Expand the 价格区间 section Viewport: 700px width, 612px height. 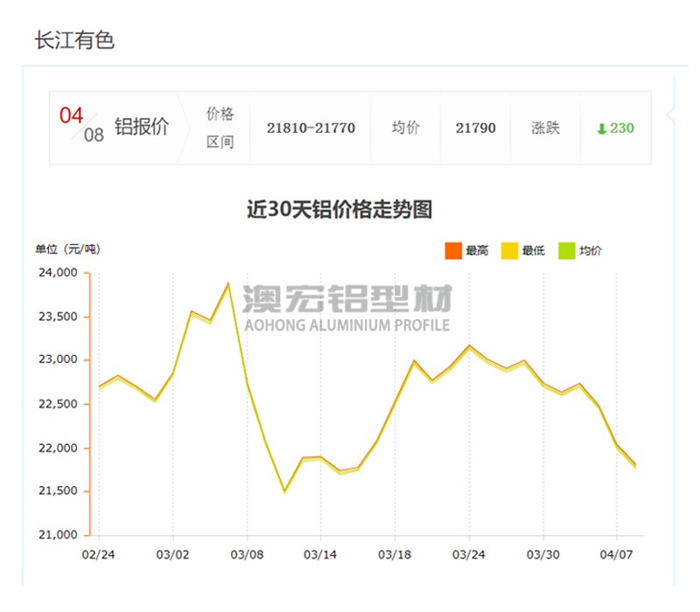pyautogui.click(x=221, y=128)
